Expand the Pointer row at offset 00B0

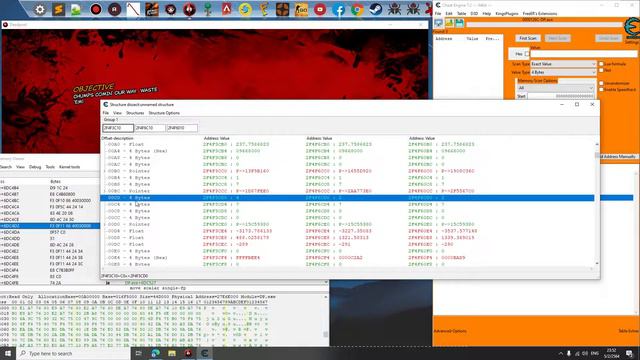tap(105, 171)
